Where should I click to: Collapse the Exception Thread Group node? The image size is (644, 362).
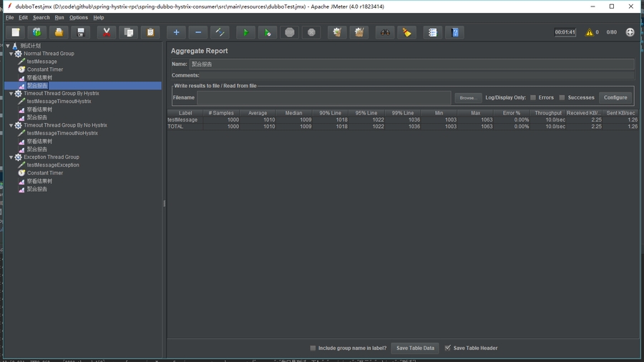(11, 157)
